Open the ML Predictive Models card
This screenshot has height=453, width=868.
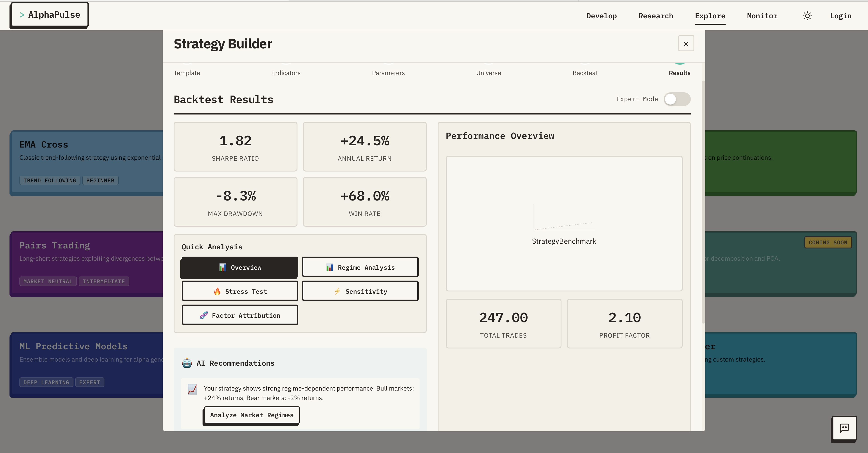coord(87,364)
